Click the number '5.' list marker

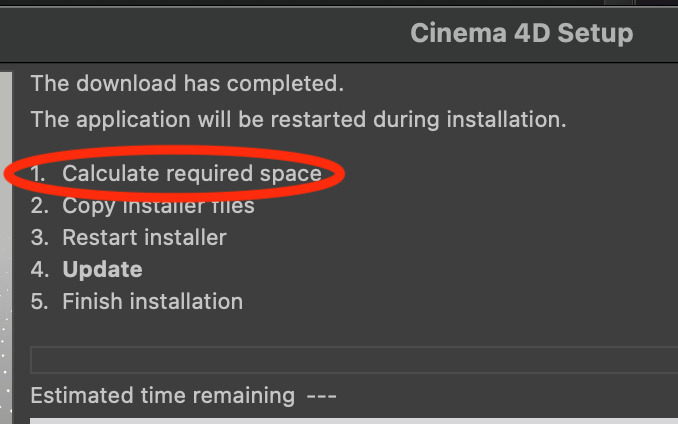tap(39, 302)
